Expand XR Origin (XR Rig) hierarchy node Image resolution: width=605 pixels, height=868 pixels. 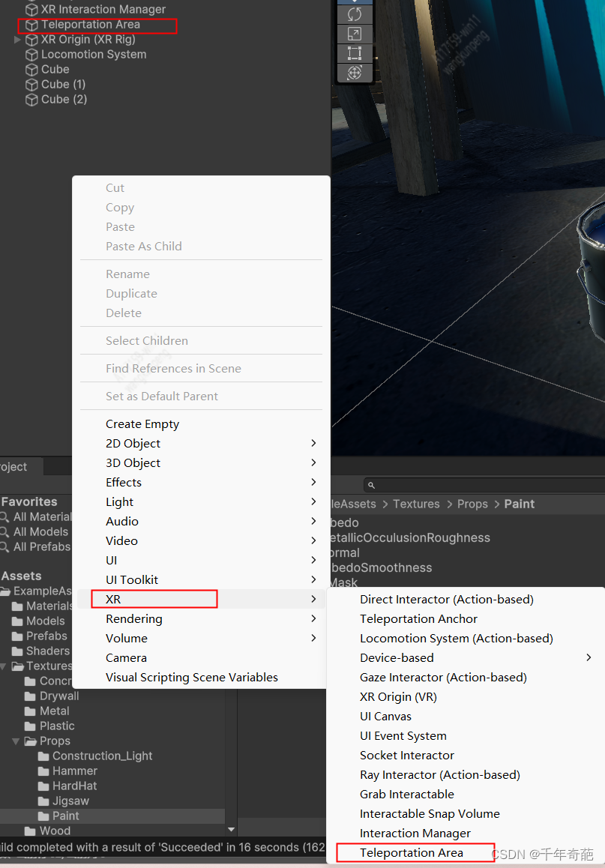click(x=17, y=39)
